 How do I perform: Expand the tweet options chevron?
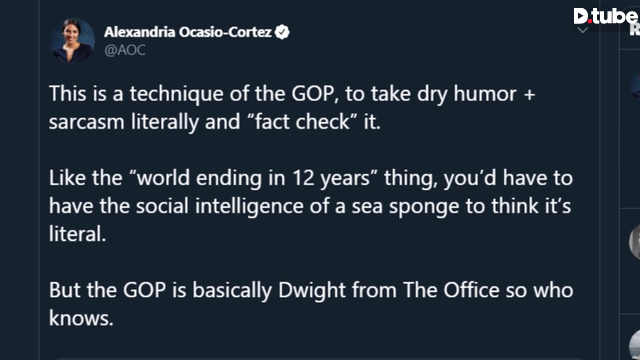tap(582, 30)
